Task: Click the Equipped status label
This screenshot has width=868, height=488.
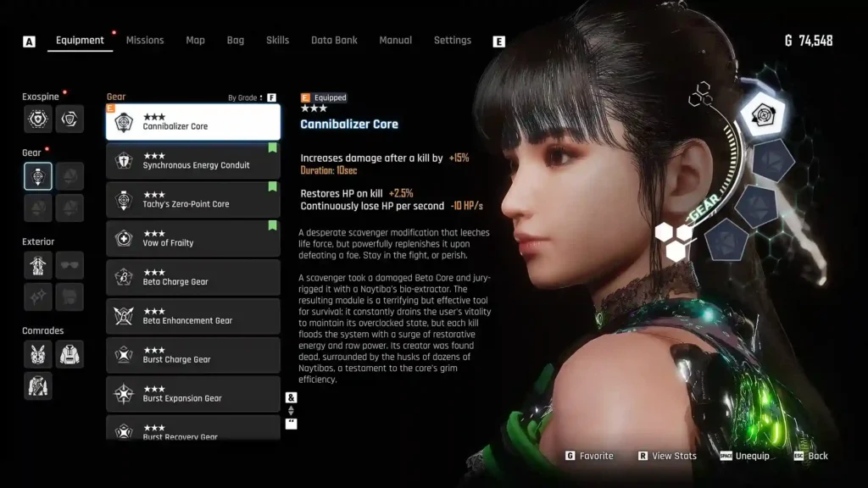Action: [324, 97]
